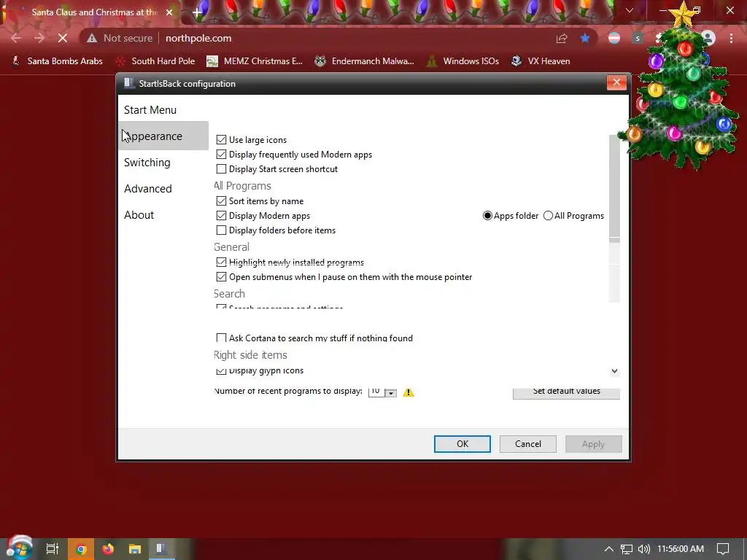
Task: Click Set default values button
Action: [566, 392]
